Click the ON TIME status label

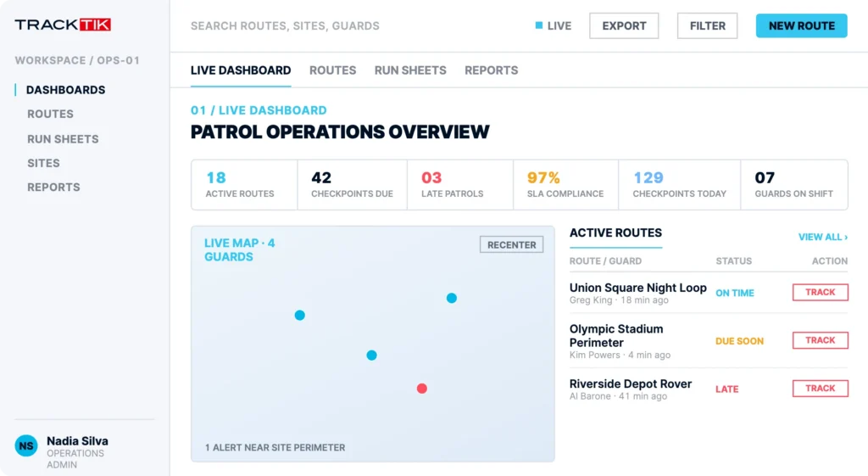coord(735,293)
